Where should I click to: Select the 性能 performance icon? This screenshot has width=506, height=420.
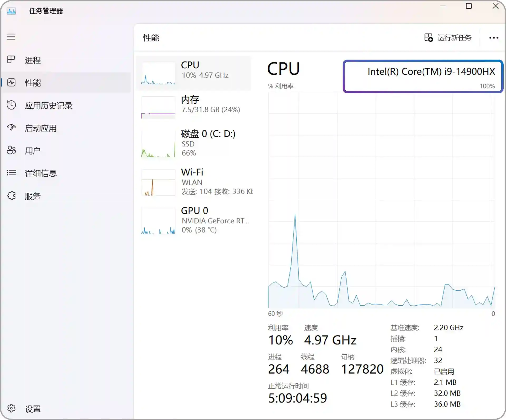[x=11, y=83]
